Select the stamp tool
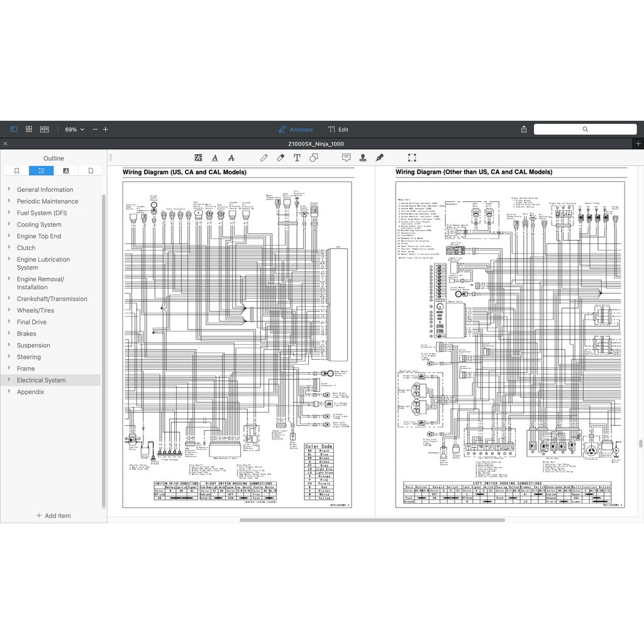This screenshot has height=644, width=644. coord(363,158)
